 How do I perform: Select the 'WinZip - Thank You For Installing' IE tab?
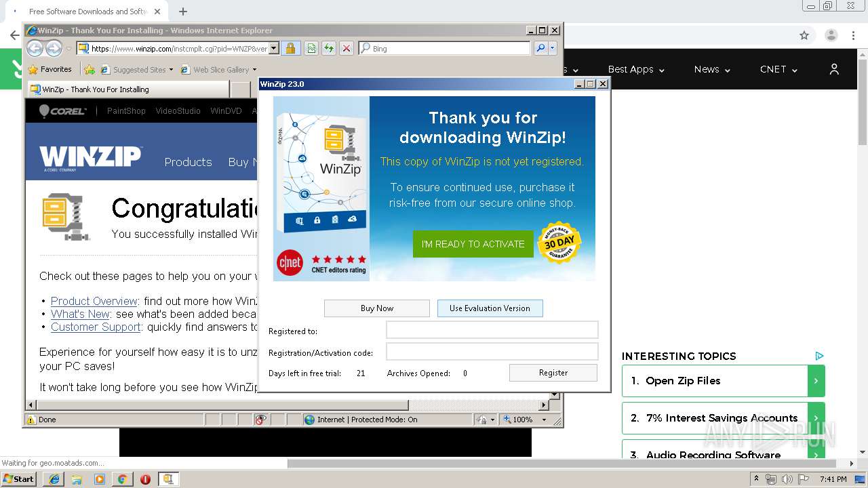(127, 89)
